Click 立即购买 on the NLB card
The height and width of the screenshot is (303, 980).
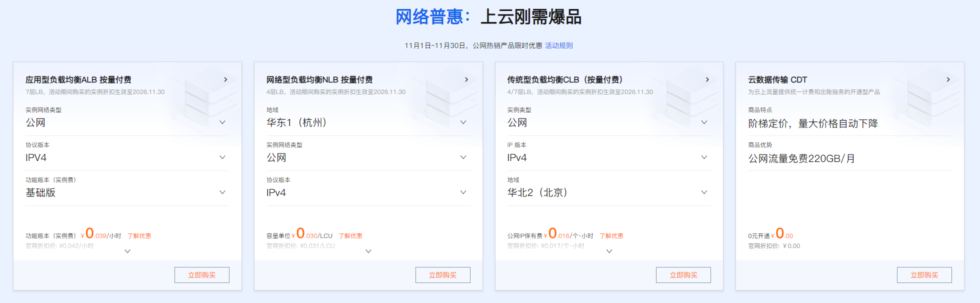tap(443, 275)
